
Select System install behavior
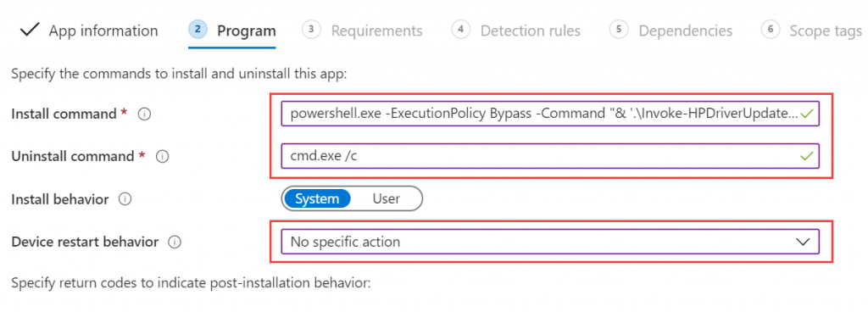point(317,198)
